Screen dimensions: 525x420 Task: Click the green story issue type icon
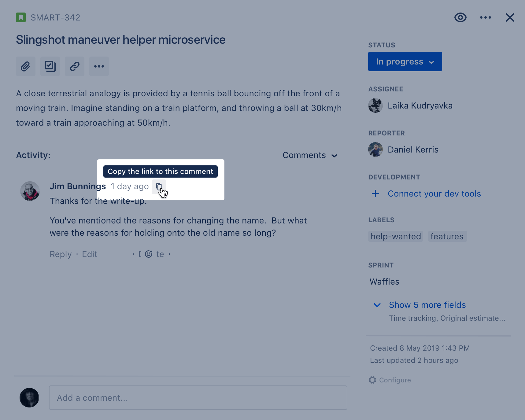[x=21, y=18]
